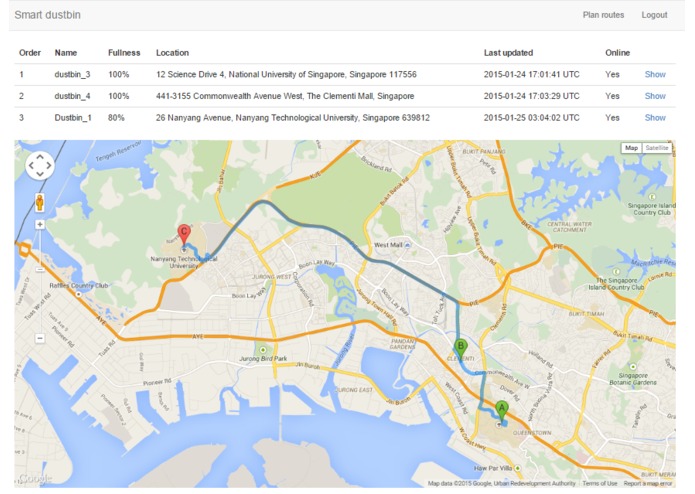Click red marker C on map
Image resolution: width=695 pixels, height=494 pixels.
pos(184,234)
